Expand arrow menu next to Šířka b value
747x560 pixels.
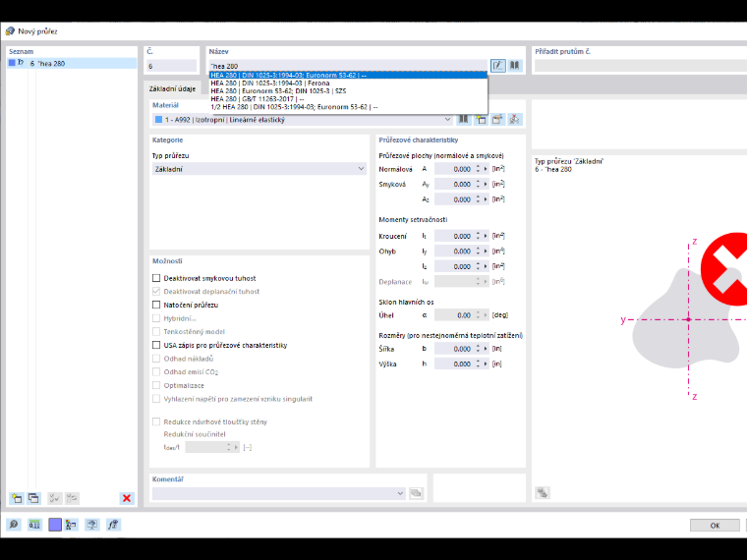486,349
